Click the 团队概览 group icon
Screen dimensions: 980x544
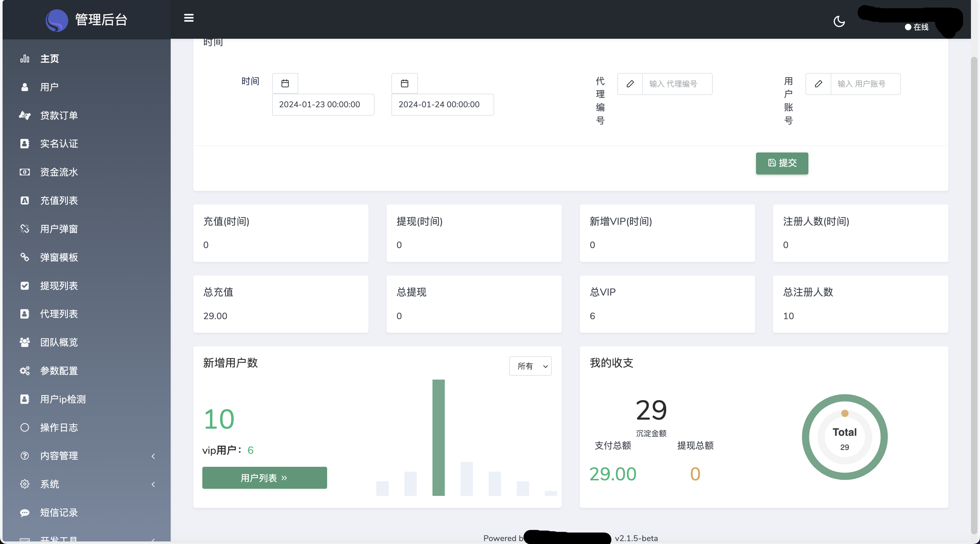pyautogui.click(x=25, y=342)
